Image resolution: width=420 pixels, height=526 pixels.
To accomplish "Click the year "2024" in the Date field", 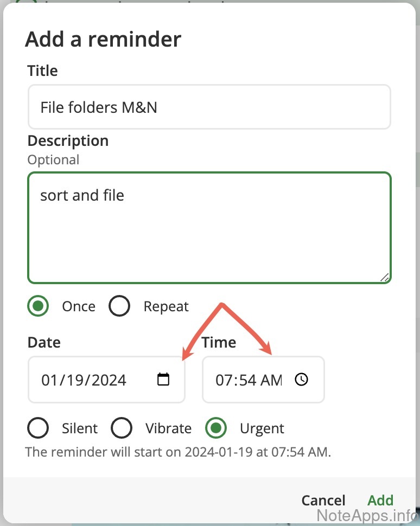I will point(109,380).
